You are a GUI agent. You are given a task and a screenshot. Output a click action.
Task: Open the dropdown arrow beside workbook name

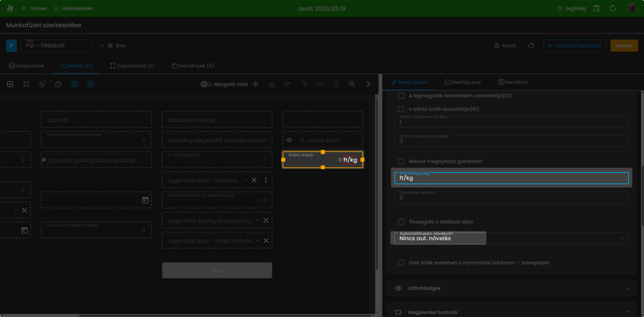tap(101, 46)
